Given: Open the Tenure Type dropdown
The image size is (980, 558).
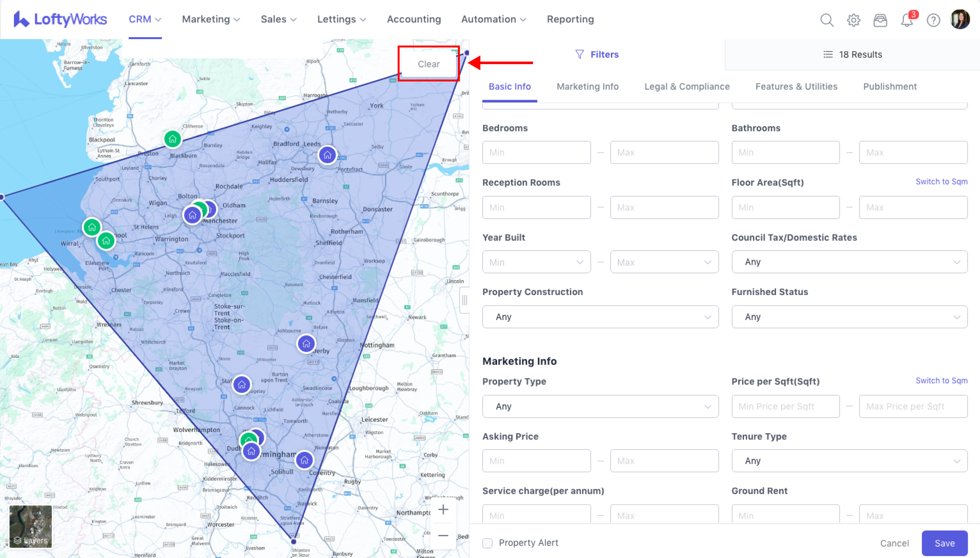Looking at the screenshot, I should click(849, 461).
